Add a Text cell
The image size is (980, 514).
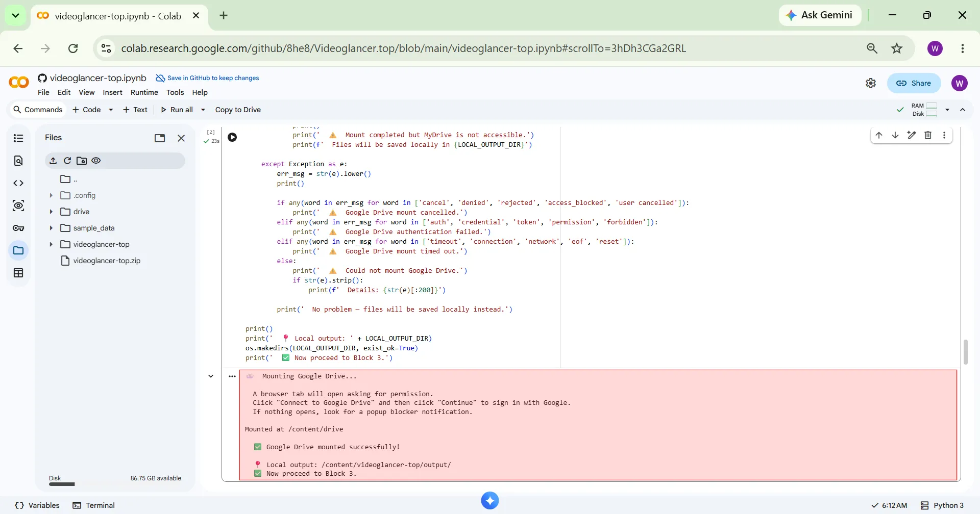tap(135, 110)
